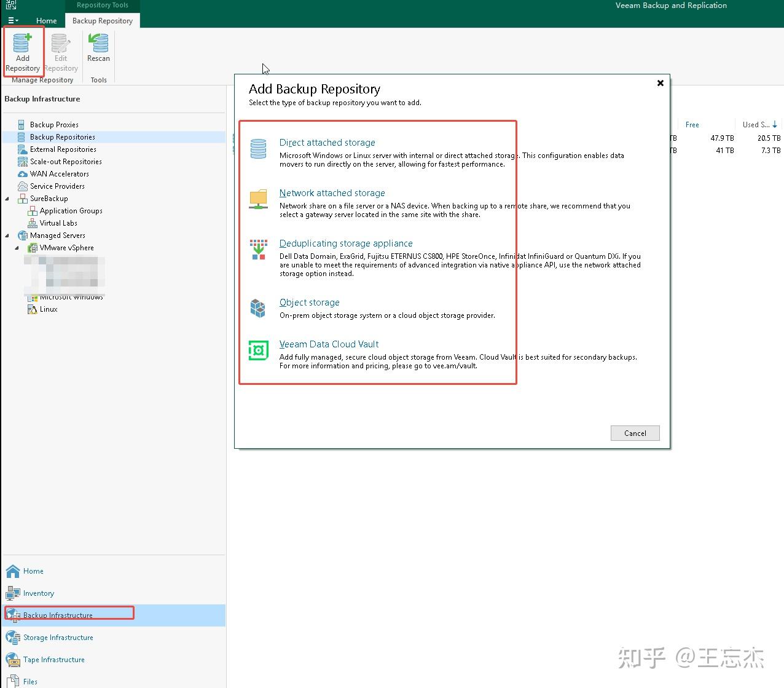Click the 20.5 TB used value
This screenshot has height=688, width=784.
(769, 138)
